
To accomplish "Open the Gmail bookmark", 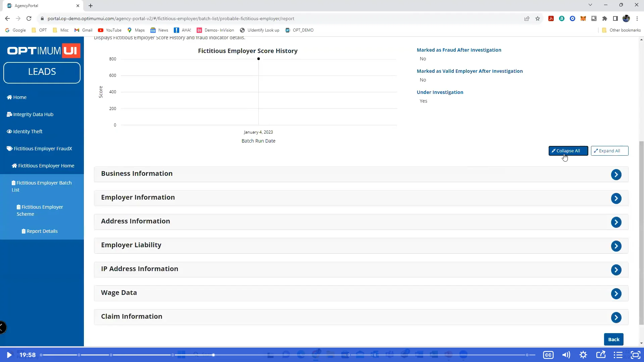I will point(83,30).
